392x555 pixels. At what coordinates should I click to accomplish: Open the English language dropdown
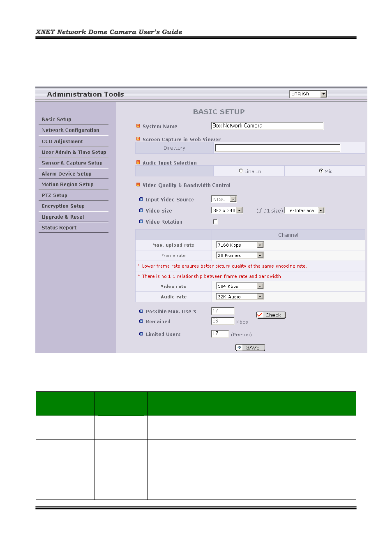(308, 94)
